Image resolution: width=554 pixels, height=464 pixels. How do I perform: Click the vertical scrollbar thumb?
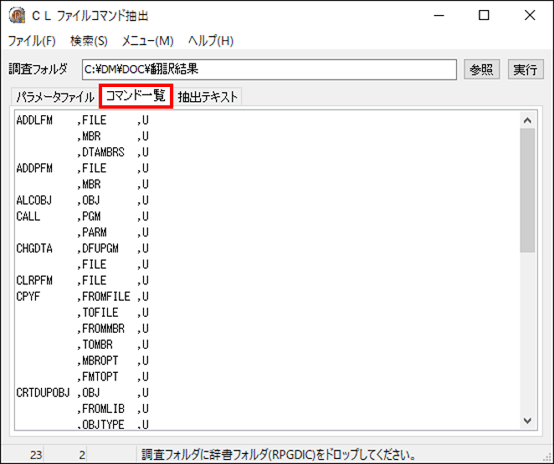(528, 190)
